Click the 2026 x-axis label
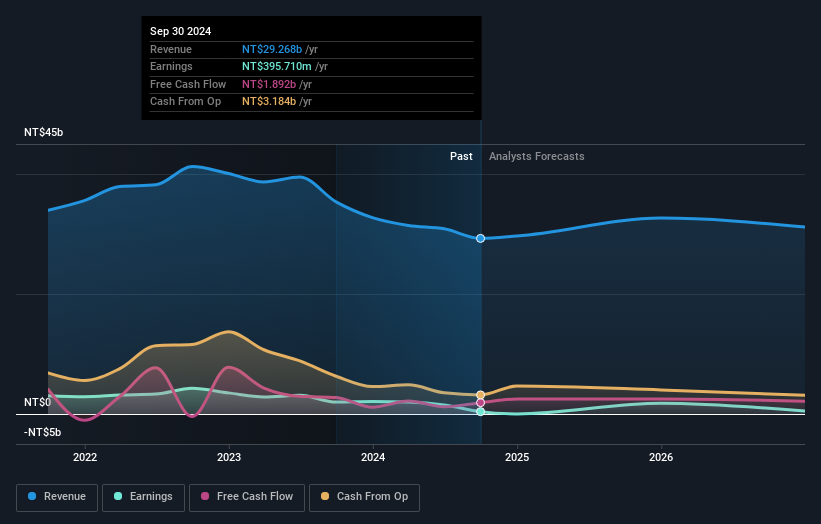Screen dimensions: 821x524 tap(661, 457)
